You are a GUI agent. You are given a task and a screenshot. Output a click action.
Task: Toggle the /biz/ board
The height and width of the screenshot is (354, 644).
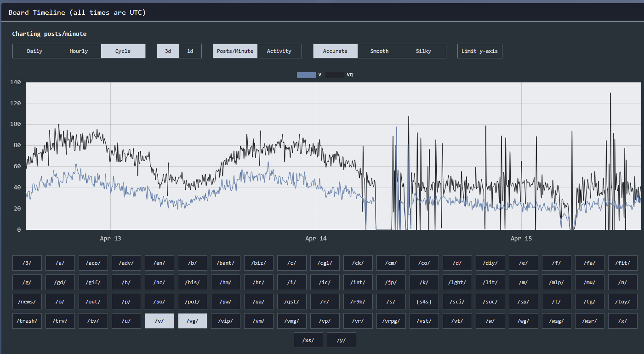pyautogui.click(x=259, y=263)
